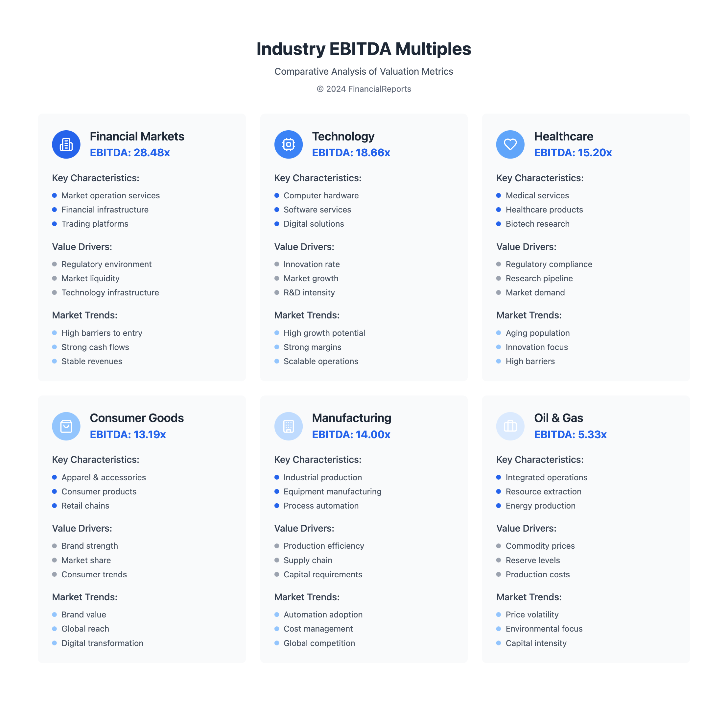Image resolution: width=728 pixels, height=701 pixels.
Task: Toggle the bullet next to Price volatility
Action: pyautogui.click(x=499, y=614)
